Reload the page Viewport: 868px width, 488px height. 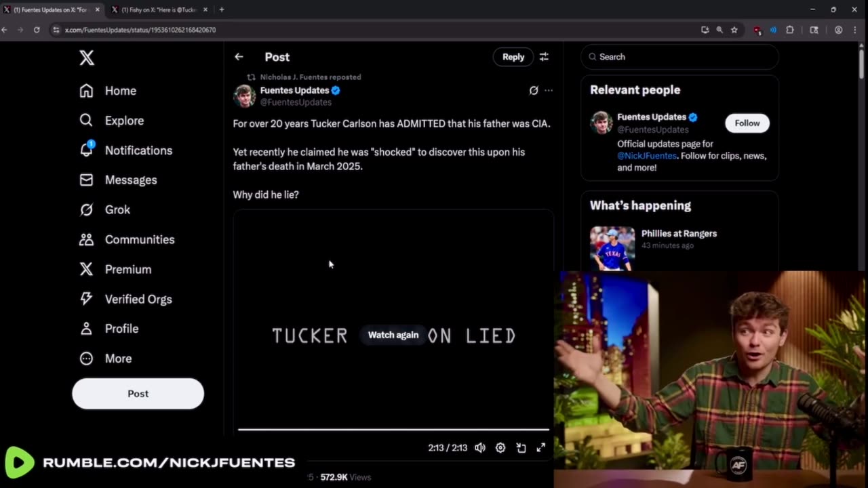[37, 30]
